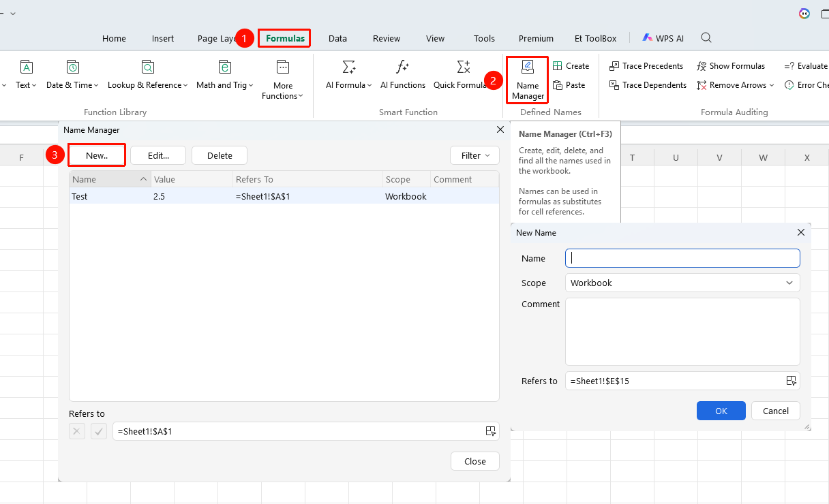Image resolution: width=829 pixels, height=504 pixels.
Task: Click Paste in Defined Names group
Action: (x=569, y=85)
